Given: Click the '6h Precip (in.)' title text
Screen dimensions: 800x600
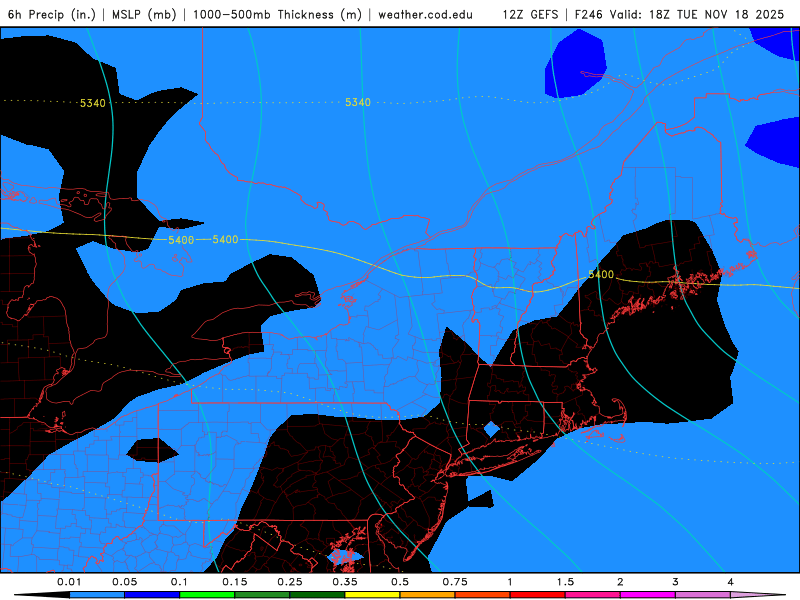Looking at the screenshot, I should [52, 14].
